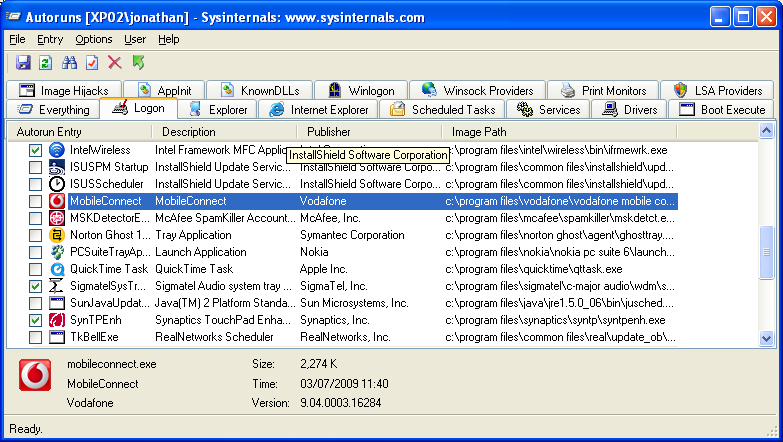This screenshot has width=783, height=442.
Task: Switch to the Services tab
Action: click(548, 109)
